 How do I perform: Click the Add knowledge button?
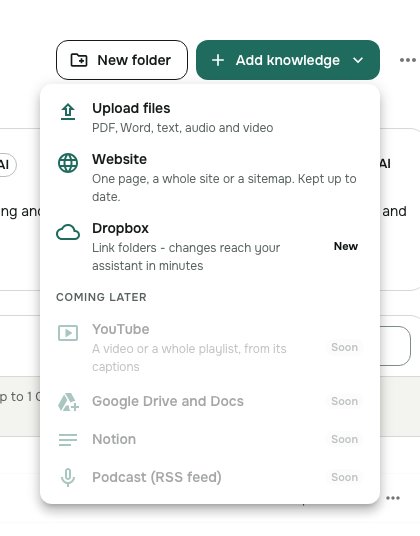click(288, 60)
